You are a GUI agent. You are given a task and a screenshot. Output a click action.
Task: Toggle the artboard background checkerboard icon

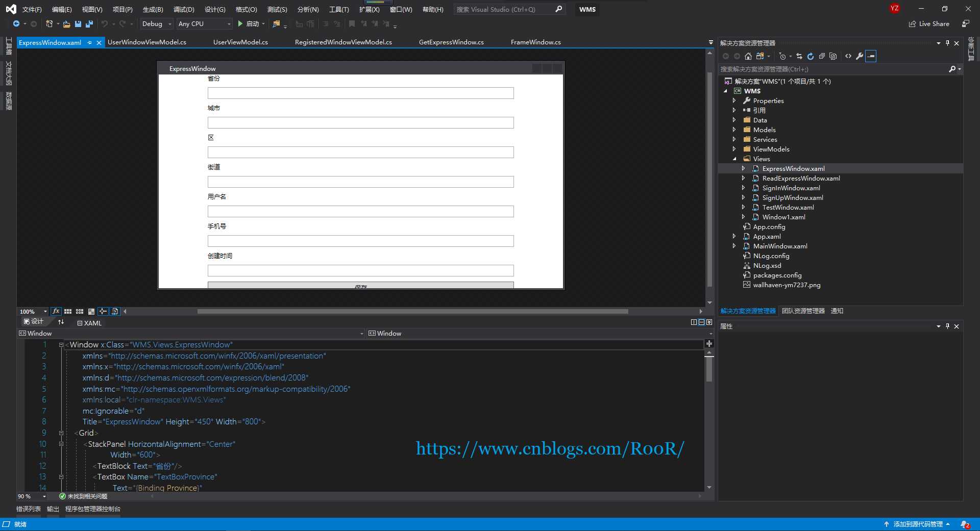[91, 311]
